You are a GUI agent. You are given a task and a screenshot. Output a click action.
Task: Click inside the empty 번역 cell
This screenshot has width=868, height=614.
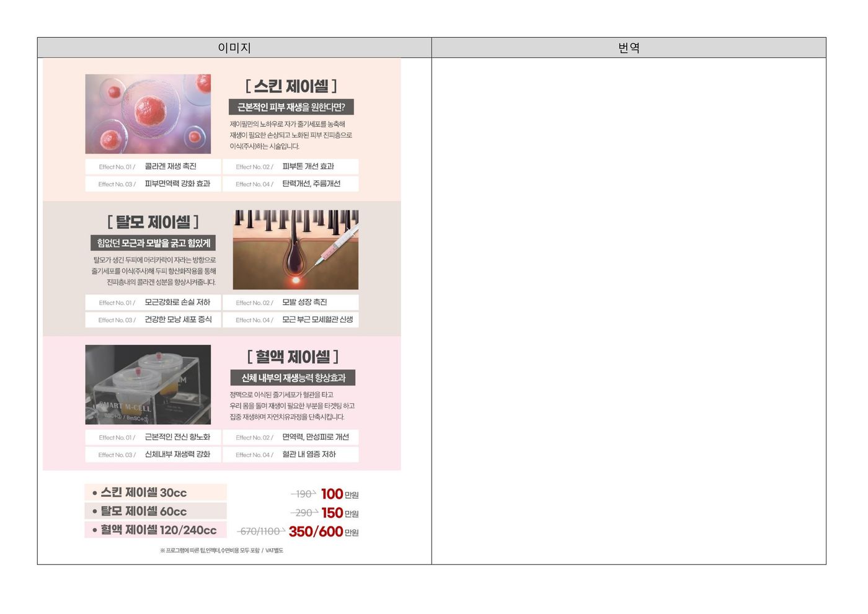(x=629, y=310)
